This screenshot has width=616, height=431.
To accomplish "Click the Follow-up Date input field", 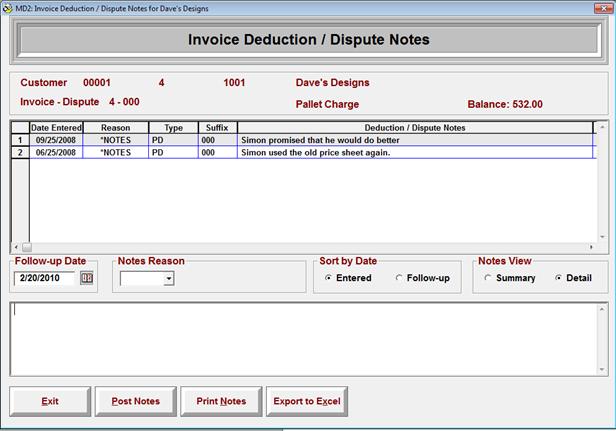I will click(46, 278).
